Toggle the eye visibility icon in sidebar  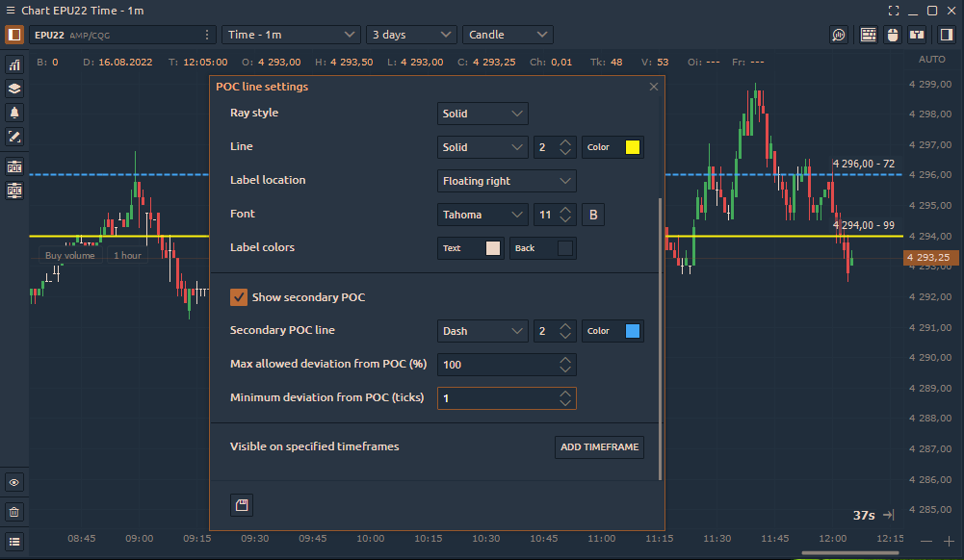[14, 483]
